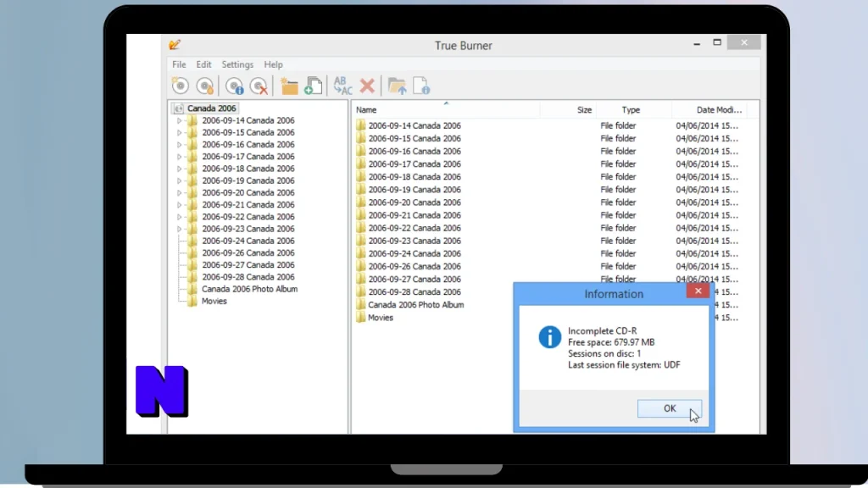Select 2006-09-28 Canada 2006 in tree
This screenshot has width=868, height=488.
(248, 277)
